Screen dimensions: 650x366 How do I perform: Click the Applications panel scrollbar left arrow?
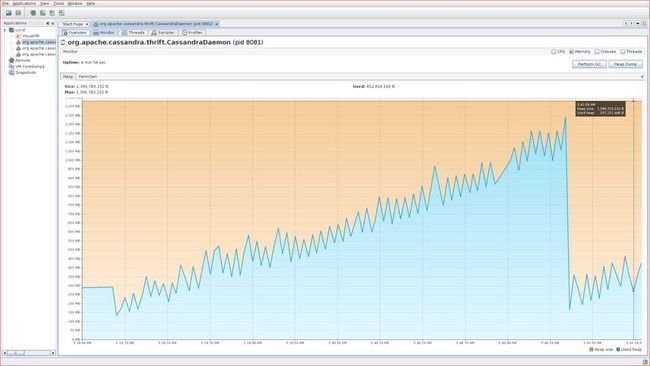click(5, 353)
